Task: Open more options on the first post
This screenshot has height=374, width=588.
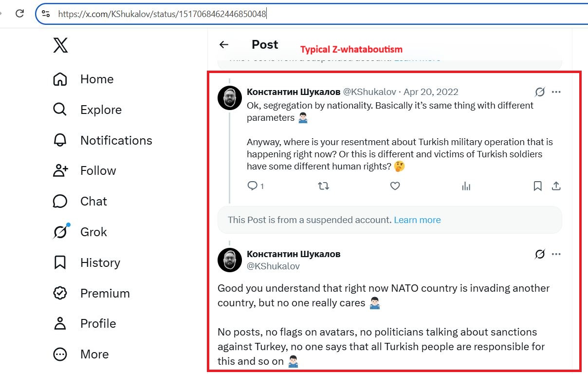Action: pyautogui.click(x=556, y=92)
